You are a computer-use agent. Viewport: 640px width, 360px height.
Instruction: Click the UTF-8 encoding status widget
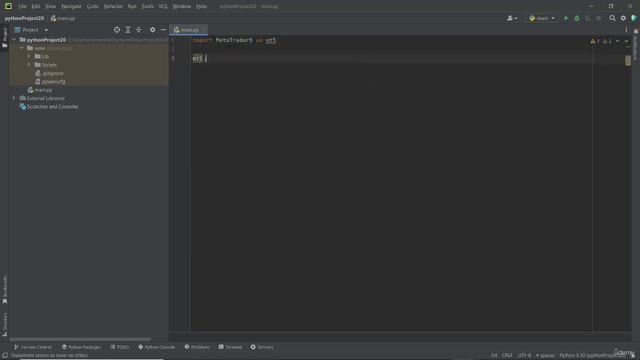(x=524, y=356)
